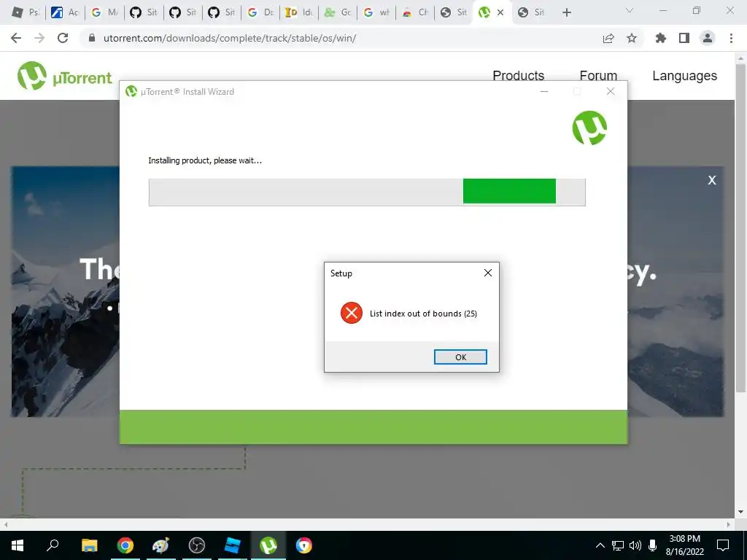
Task: Switch to the 'Ac' tab
Action: [x=65, y=12]
